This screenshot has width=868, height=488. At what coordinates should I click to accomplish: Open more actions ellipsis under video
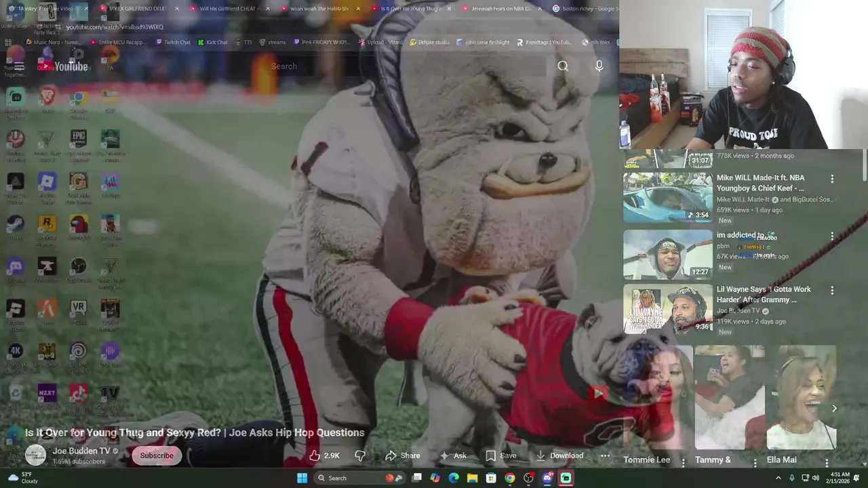[x=605, y=455]
